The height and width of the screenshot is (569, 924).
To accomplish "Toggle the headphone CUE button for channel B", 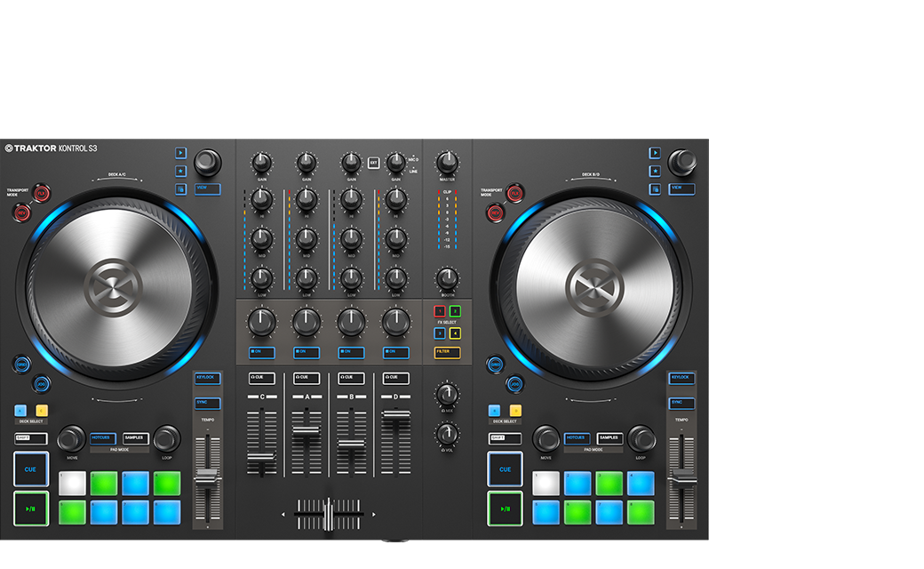I will [351, 378].
